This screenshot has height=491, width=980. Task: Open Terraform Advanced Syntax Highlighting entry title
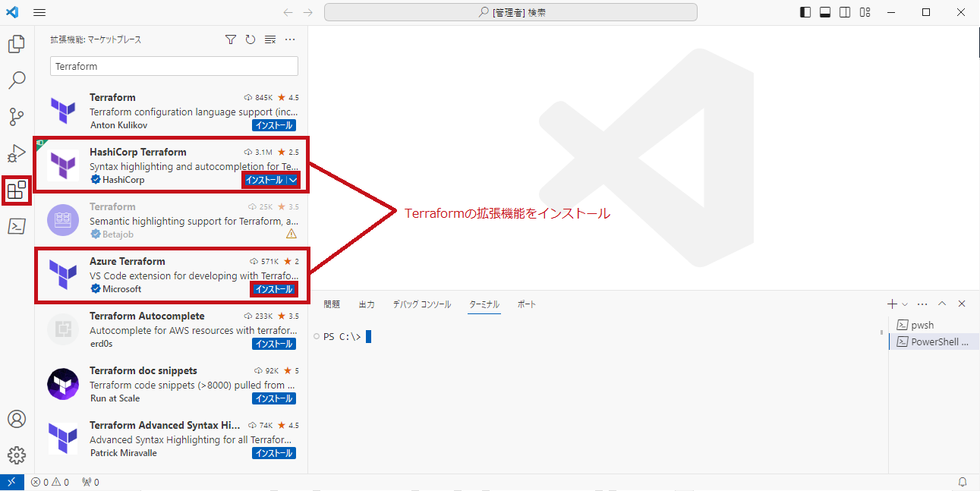165,425
